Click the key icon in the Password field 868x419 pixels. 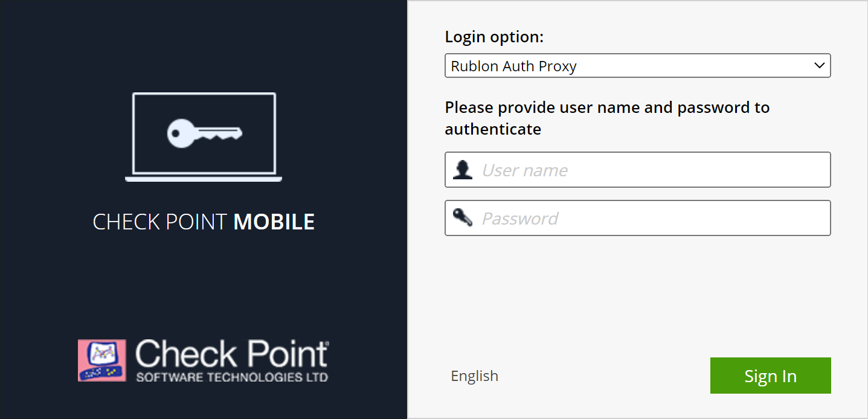pos(463,217)
